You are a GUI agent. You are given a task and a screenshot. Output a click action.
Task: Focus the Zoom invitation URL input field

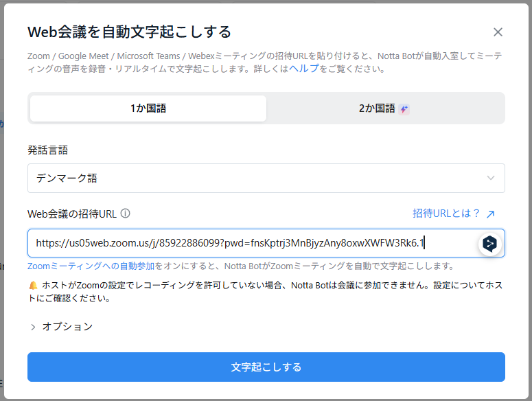247,243
